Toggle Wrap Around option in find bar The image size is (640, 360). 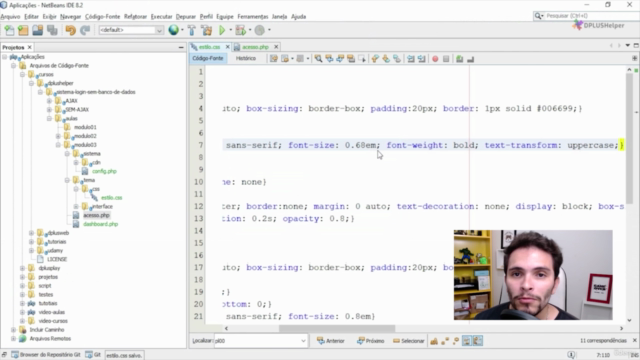(x=478, y=341)
